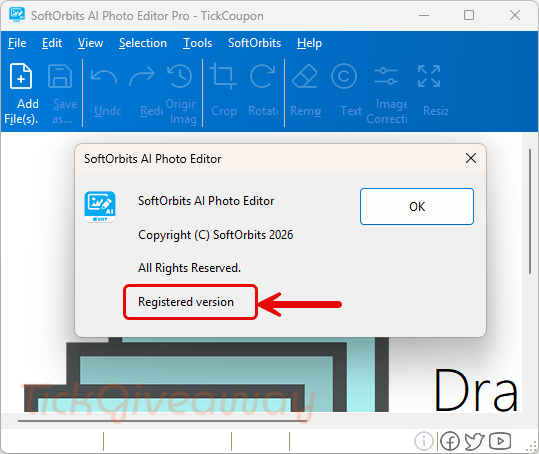Select the Text copyright-symbol tool

click(x=344, y=76)
